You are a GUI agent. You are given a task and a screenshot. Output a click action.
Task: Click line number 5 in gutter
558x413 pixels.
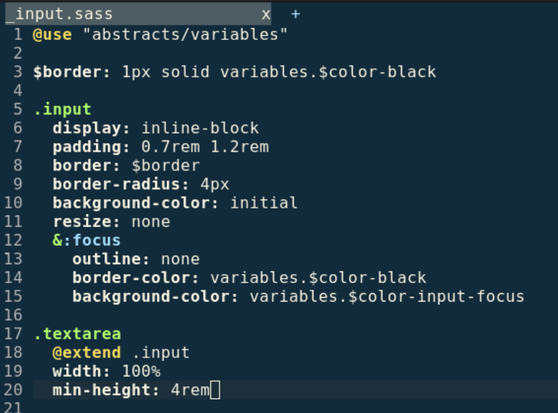coord(17,109)
